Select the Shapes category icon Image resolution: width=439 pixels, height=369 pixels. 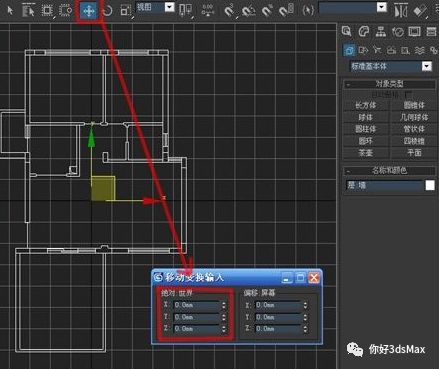click(363, 50)
